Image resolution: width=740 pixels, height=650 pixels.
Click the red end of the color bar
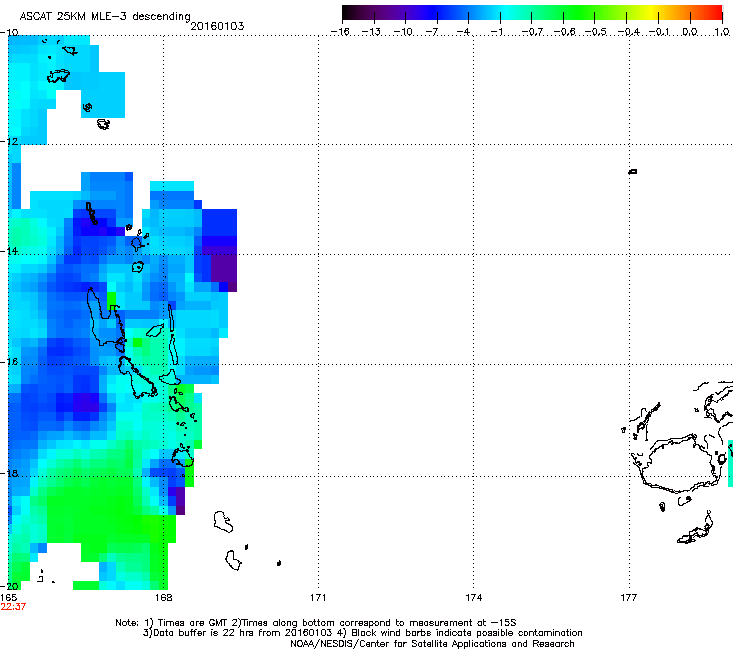click(x=716, y=13)
